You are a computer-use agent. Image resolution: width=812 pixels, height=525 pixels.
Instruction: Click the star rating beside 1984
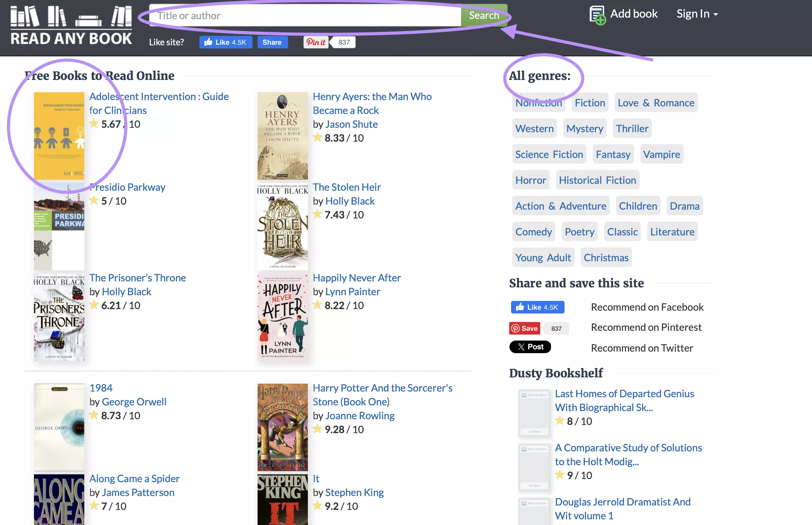click(94, 415)
